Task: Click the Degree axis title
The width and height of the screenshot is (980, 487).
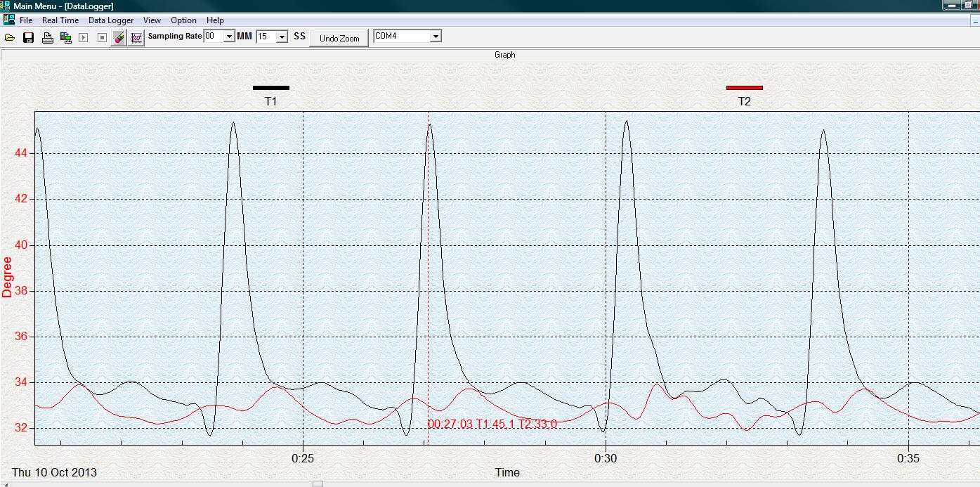Action: click(x=8, y=277)
